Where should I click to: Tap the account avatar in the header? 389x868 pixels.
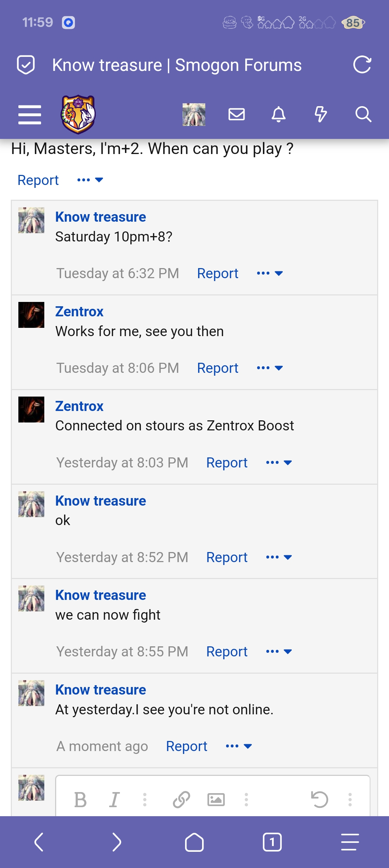pos(194,114)
